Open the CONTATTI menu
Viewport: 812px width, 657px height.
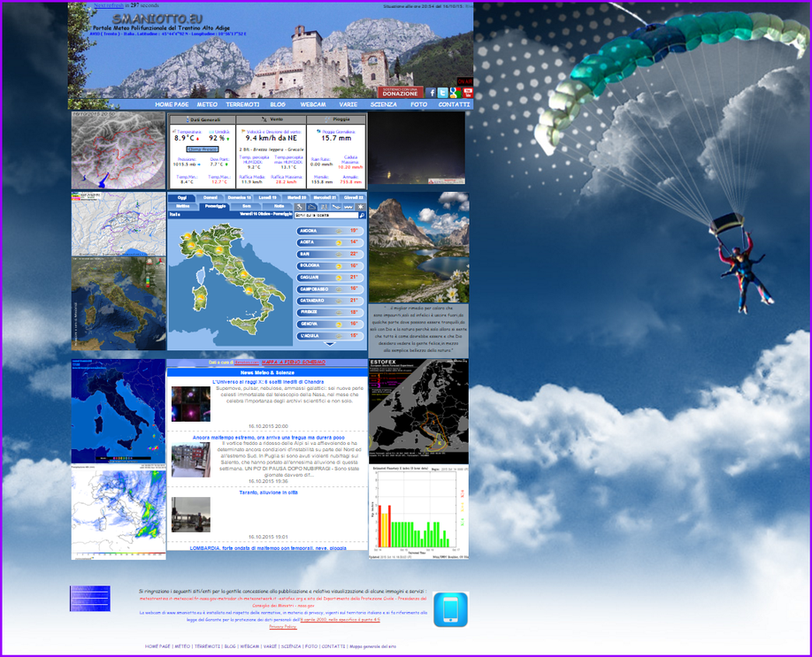point(454,104)
